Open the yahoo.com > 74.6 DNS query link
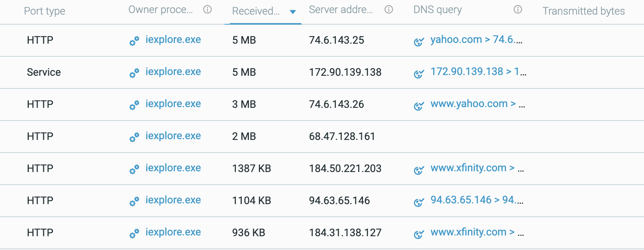The width and height of the screenshot is (644, 250). point(476,40)
